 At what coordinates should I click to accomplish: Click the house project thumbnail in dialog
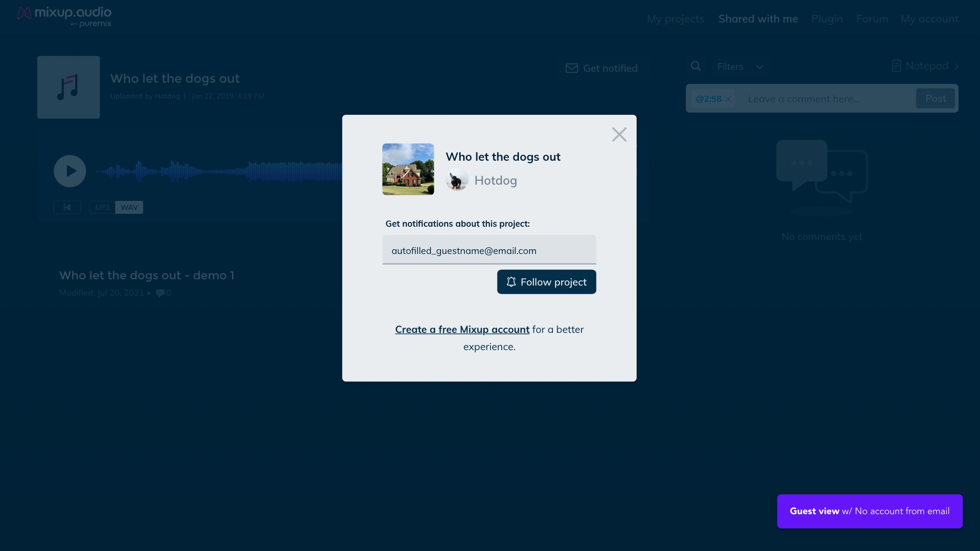(408, 169)
